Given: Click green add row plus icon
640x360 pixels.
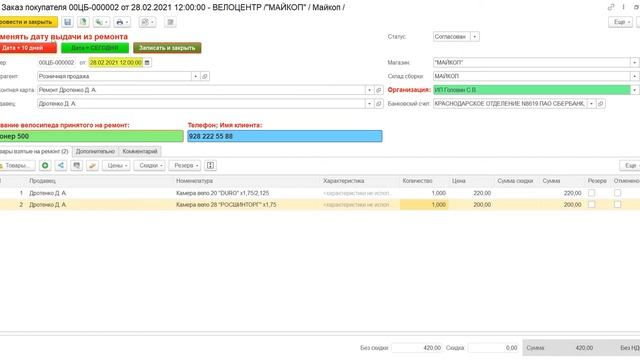Looking at the screenshot, I should coord(45,165).
